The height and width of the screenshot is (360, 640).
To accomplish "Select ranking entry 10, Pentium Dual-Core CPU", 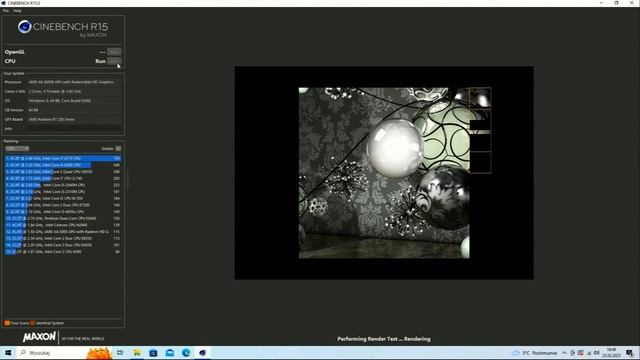I will [63, 218].
